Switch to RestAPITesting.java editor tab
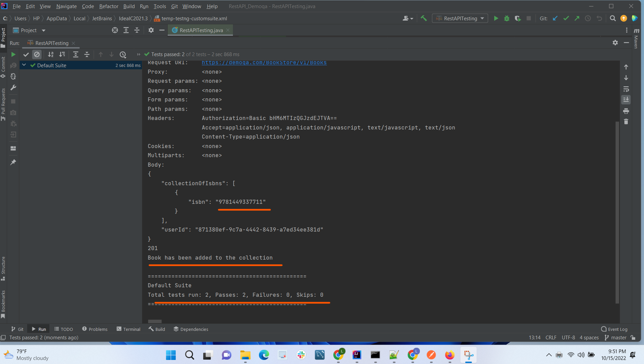 coord(201,30)
